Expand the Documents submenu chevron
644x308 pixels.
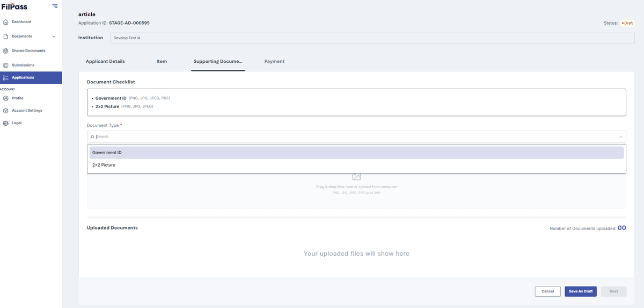tap(54, 37)
